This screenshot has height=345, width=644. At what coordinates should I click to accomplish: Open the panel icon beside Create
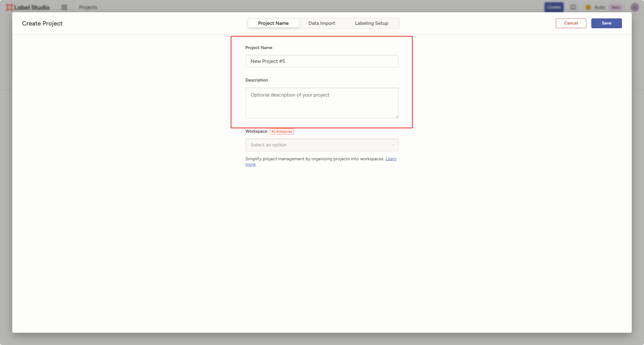coord(573,7)
